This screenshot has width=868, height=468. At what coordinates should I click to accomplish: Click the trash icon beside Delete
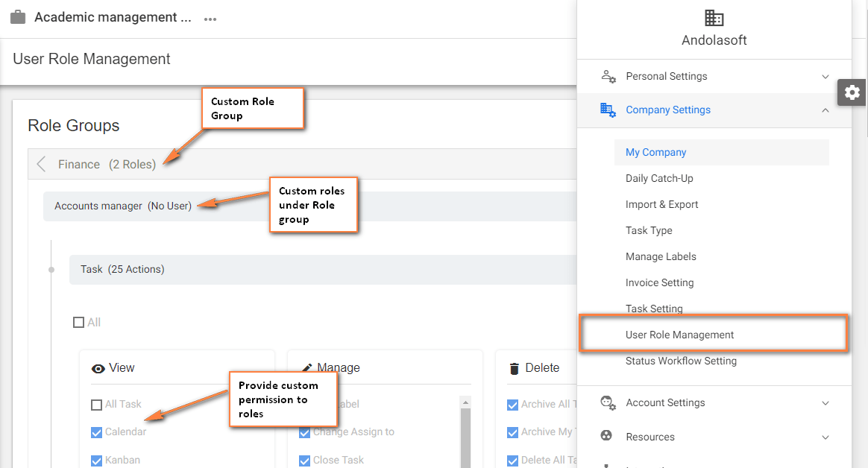point(515,368)
